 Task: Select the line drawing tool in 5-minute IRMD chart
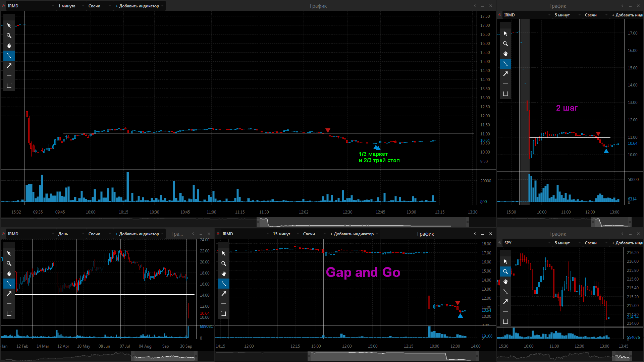(505, 64)
